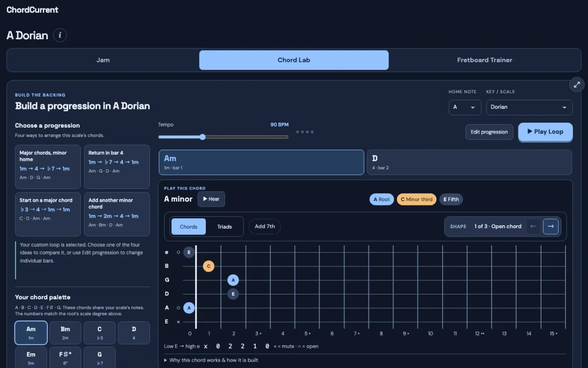The width and height of the screenshot is (588, 368).
Task: Pick the Em chord in palette
Action: click(31, 357)
